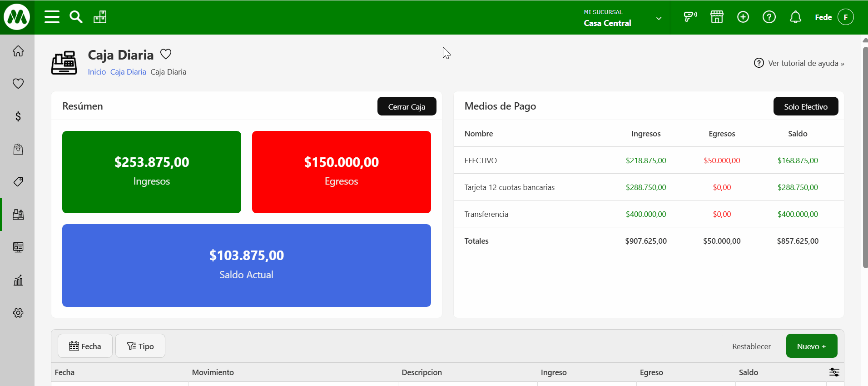868x386 pixels.
Task: Open the Fecha filter dropdown
Action: [85, 346]
